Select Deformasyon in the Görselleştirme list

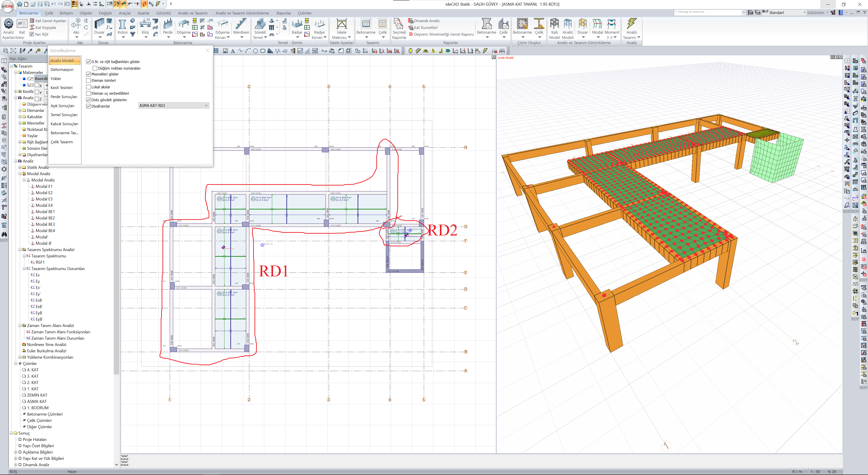(x=62, y=69)
